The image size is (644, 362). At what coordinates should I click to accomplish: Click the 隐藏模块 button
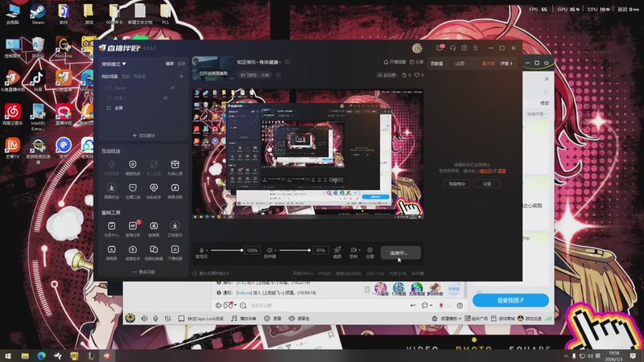(457, 184)
